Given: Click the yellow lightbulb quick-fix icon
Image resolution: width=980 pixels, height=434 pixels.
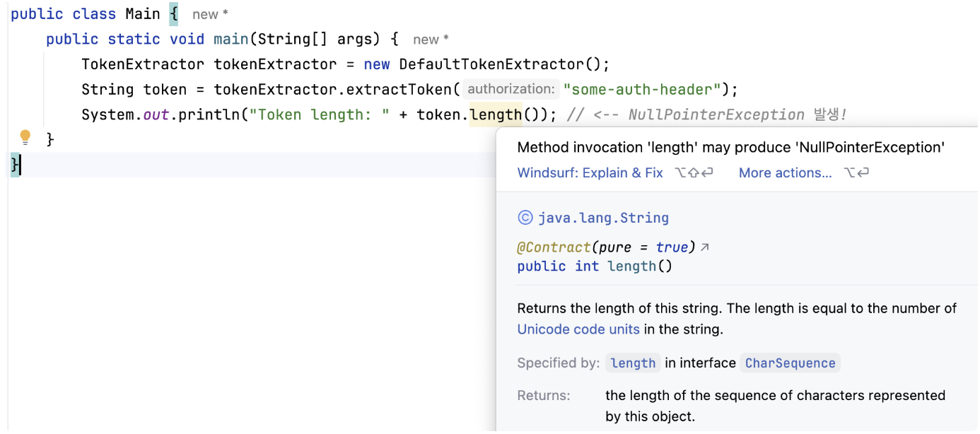Looking at the screenshot, I should (25, 137).
